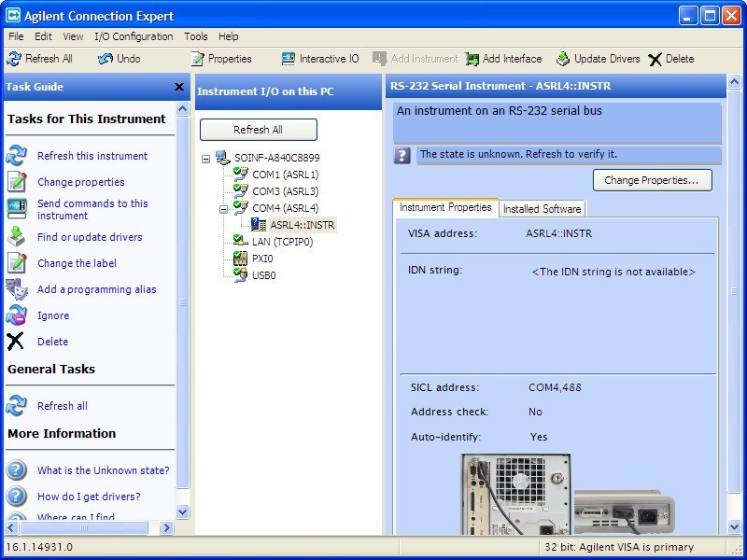This screenshot has height=560, width=747.
Task: Select Instrument Properties tab
Action: (x=445, y=207)
